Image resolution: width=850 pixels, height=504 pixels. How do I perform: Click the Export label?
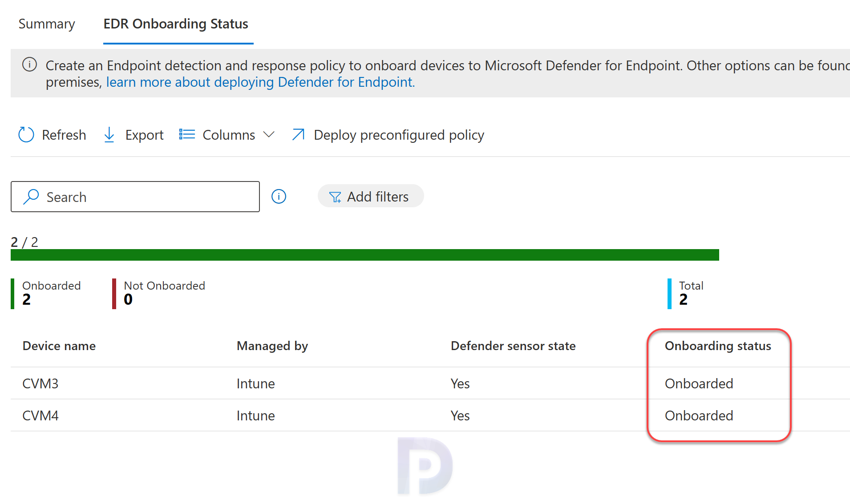tap(144, 135)
